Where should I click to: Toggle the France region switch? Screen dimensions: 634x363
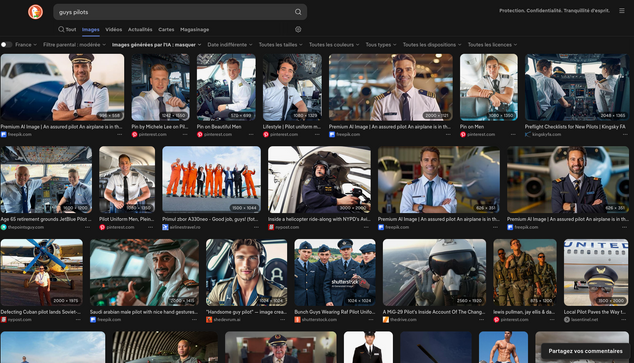(x=6, y=45)
